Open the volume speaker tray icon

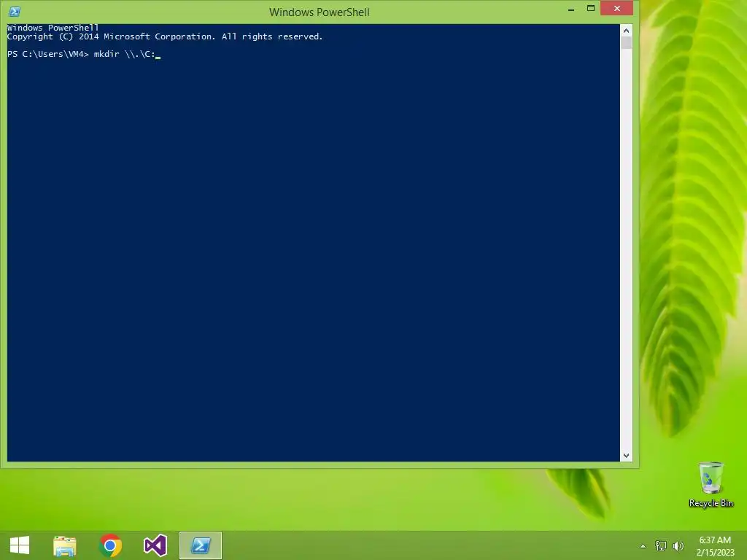click(678, 545)
